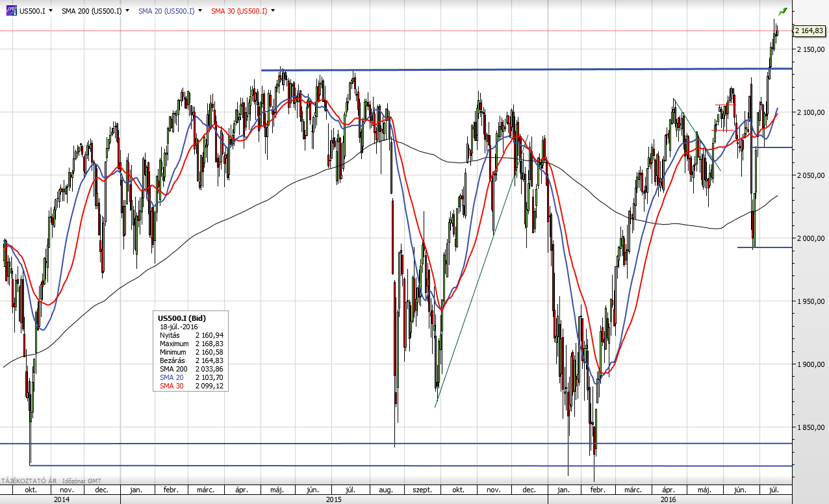The image size is (829, 504).
Task: Click the 2 050,00 price axis label
Action: [811, 175]
